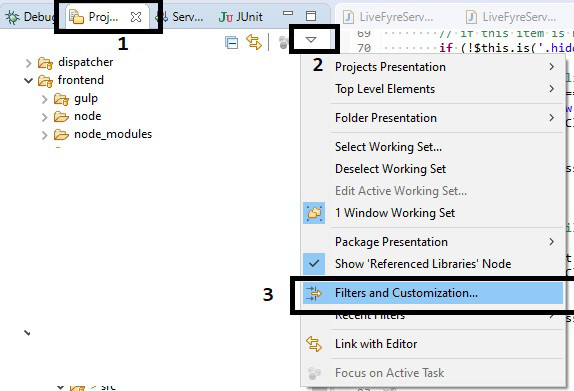Switch to the JUnit tab
The width and height of the screenshot is (574, 391).
[241, 17]
